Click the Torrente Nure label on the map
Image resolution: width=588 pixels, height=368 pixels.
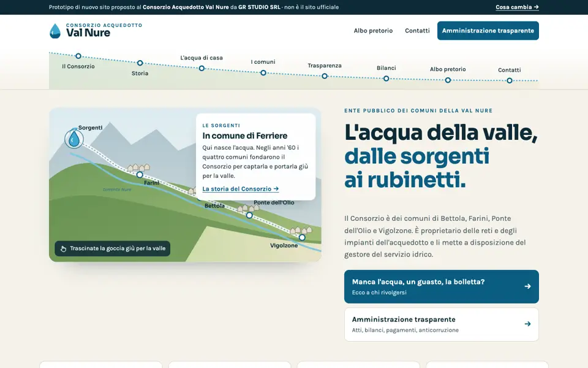[x=117, y=190]
